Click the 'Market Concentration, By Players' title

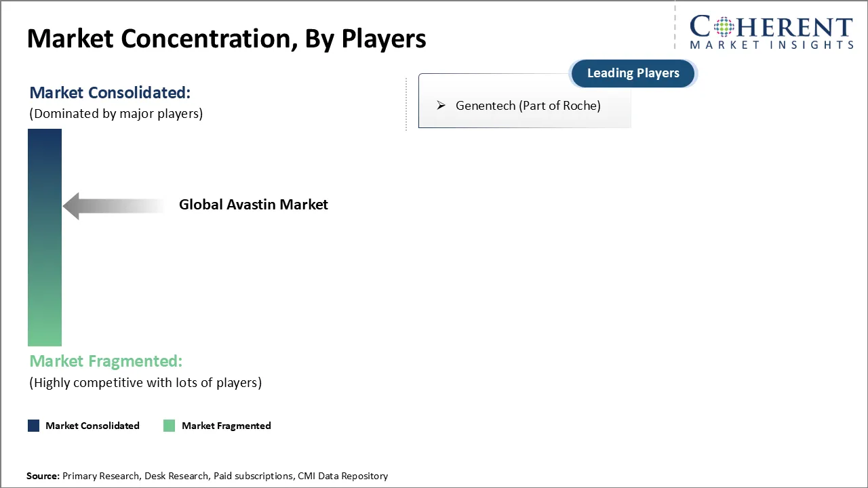[226, 39]
